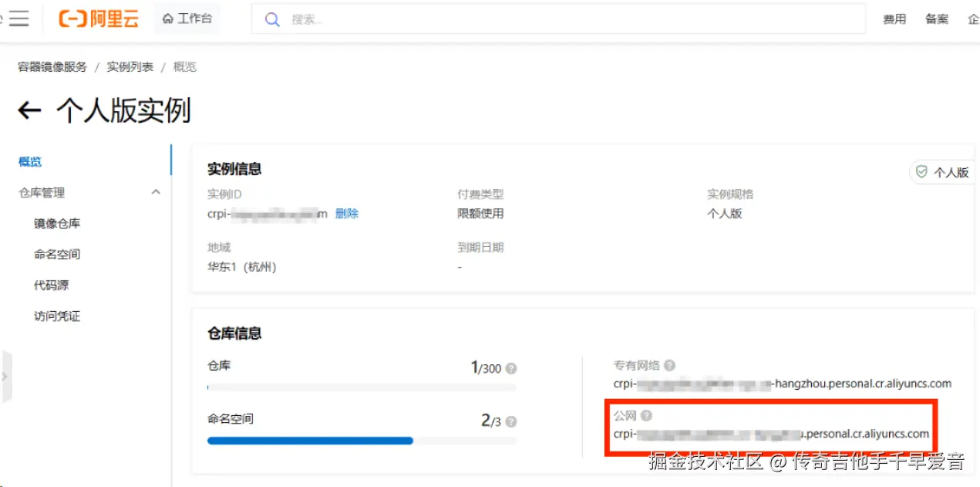The width and height of the screenshot is (980, 487).
Task: Open the hamburger navigation menu
Action: coord(19,19)
